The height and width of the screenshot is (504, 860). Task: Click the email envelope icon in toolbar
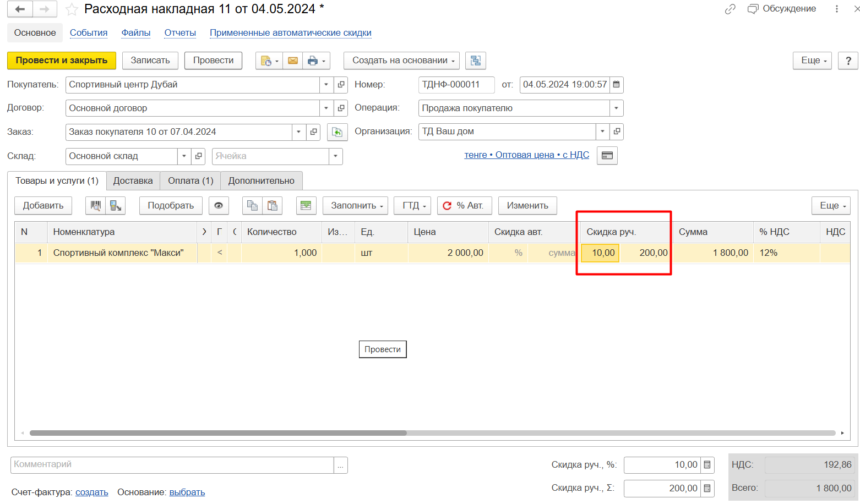(x=293, y=61)
